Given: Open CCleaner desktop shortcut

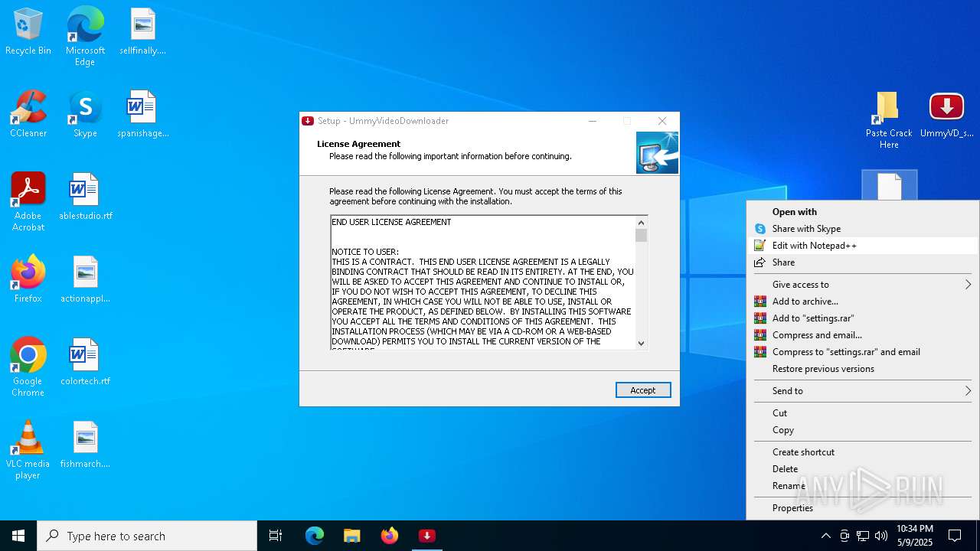Looking at the screenshot, I should click(x=28, y=115).
